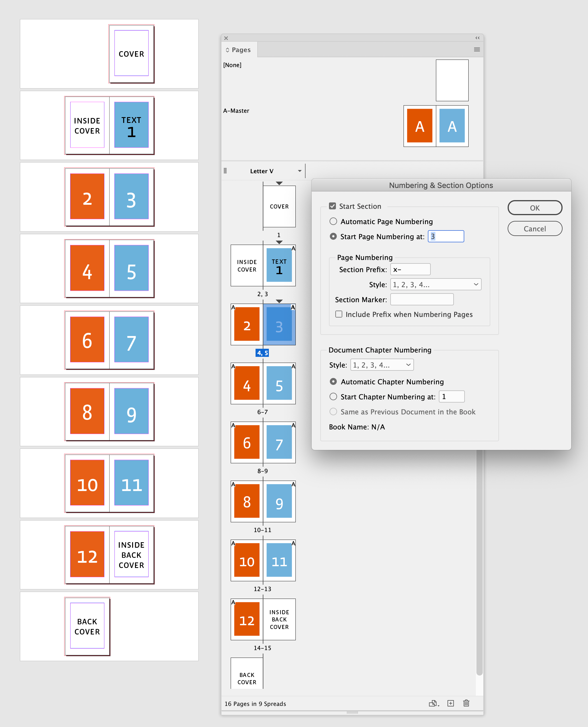588x727 pixels.
Task: Click the Section Prefix input field
Action: [410, 269]
